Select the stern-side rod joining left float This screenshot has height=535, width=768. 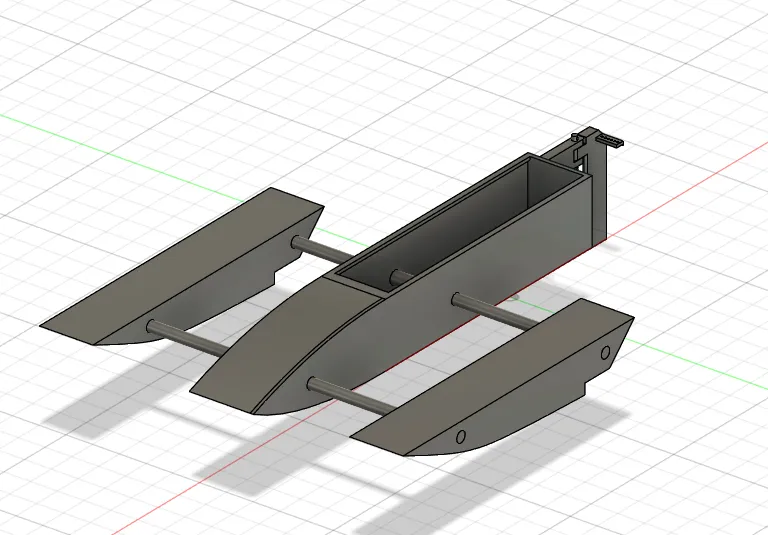[322, 250]
